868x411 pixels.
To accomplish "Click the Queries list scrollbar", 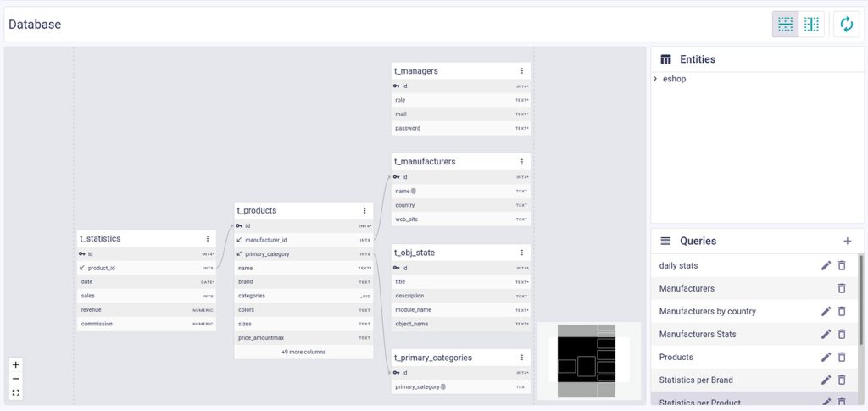I will tap(861, 298).
